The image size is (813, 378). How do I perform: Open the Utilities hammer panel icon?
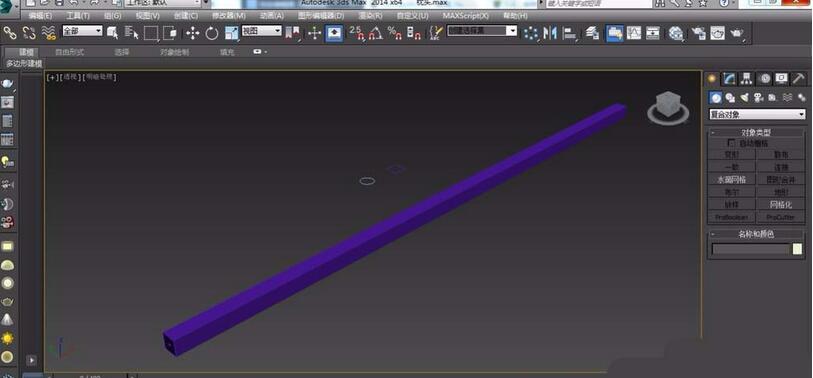tap(798, 79)
